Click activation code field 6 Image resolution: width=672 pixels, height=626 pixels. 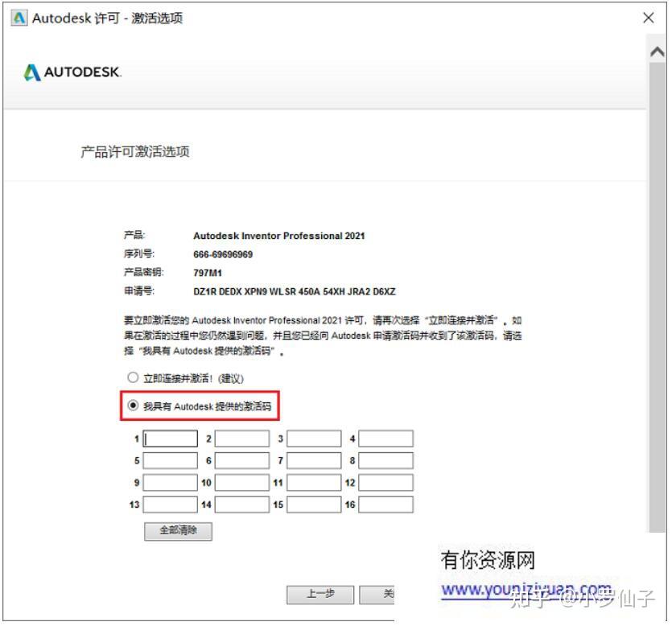(242, 461)
